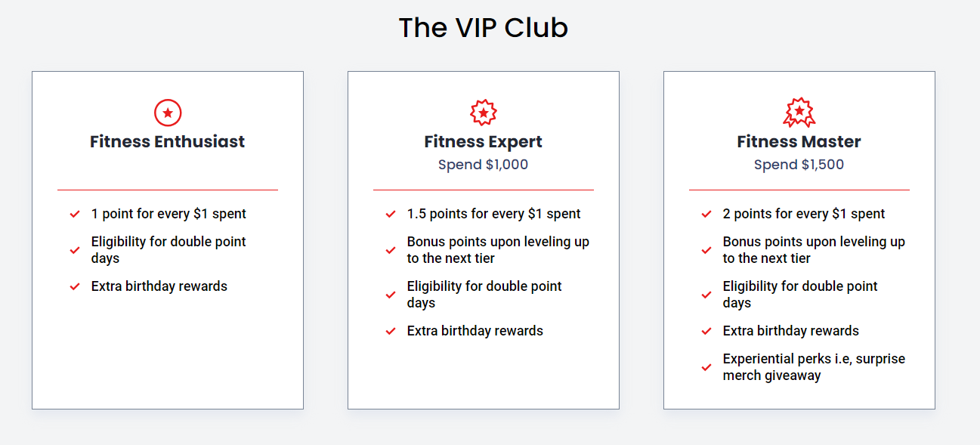Click checkmark next to Enthusiast's Extra birthday rewards

(75, 287)
